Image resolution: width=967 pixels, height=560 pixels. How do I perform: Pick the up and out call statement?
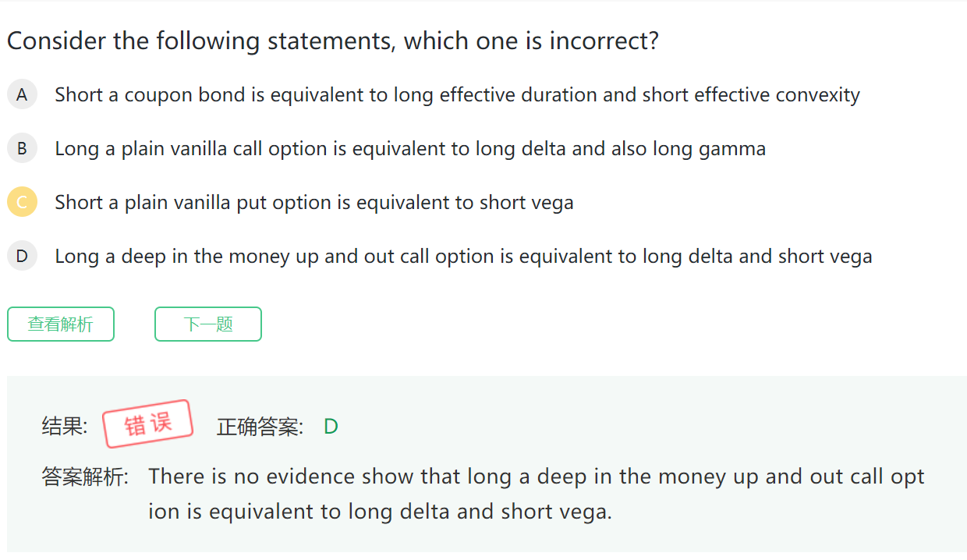point(463,256)
